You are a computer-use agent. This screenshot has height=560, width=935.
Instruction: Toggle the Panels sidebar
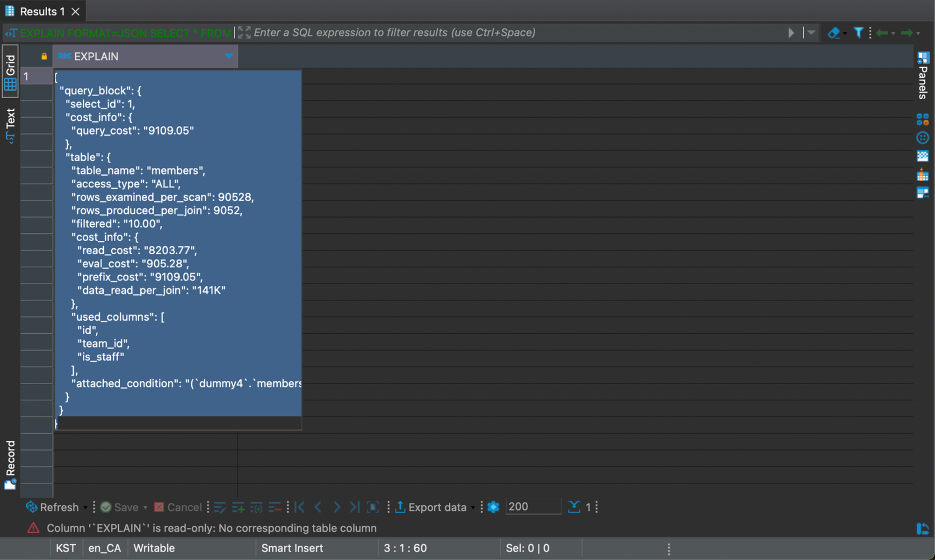coord(922,75)
